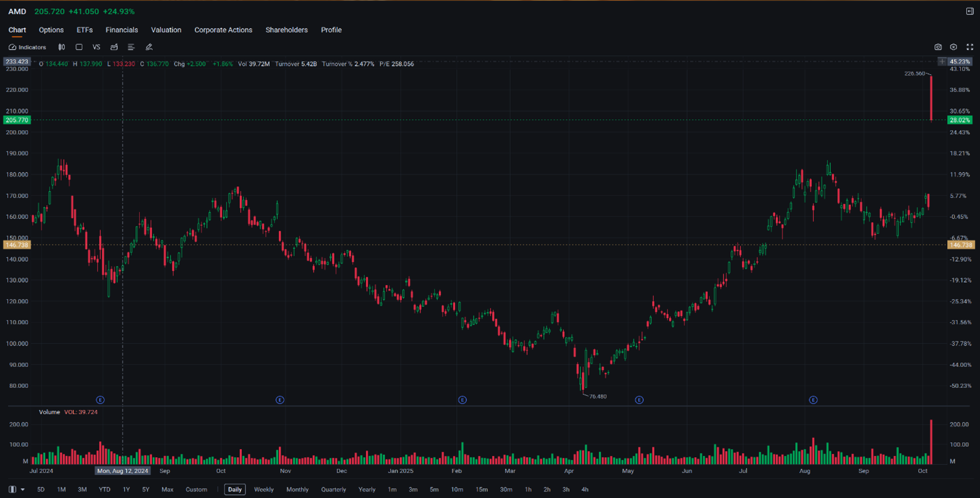Switch to the Shareholders tab

[287, 30]
